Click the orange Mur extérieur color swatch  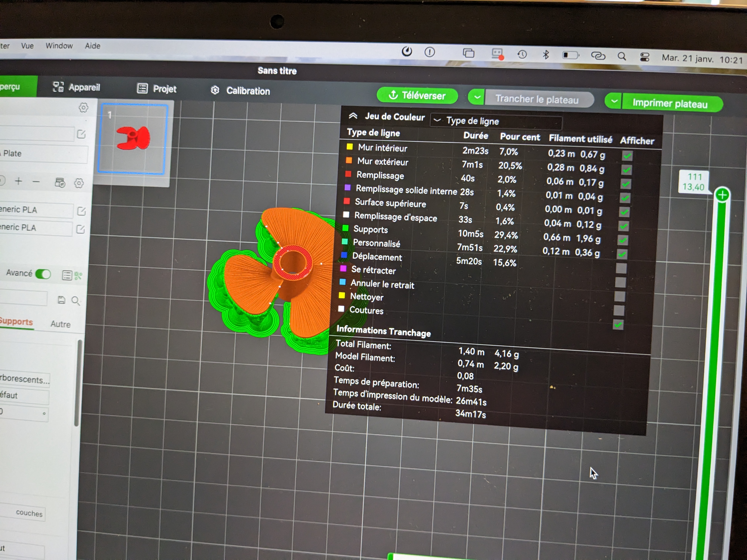coord(349,160)
